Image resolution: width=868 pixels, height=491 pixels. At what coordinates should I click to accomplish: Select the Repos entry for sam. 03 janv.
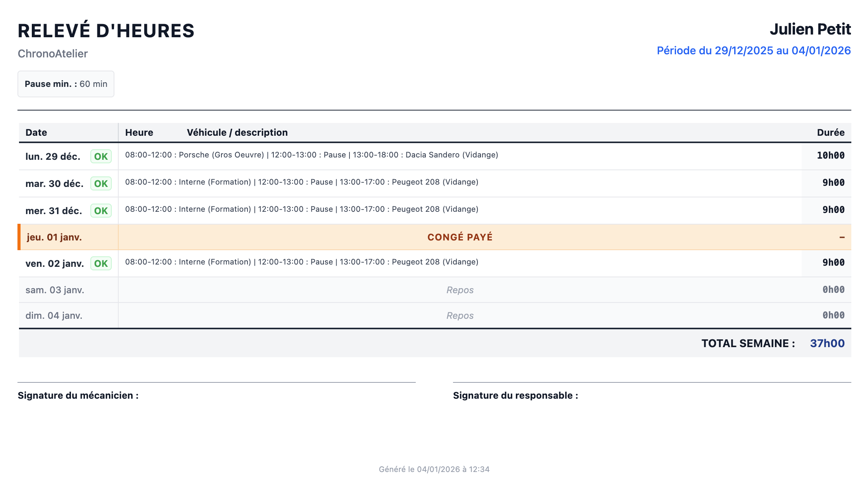pyautogui.click(x=460, y=290)
